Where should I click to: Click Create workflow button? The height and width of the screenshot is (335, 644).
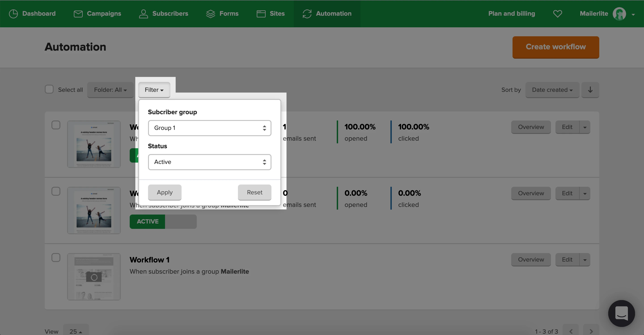coord(555,47)
